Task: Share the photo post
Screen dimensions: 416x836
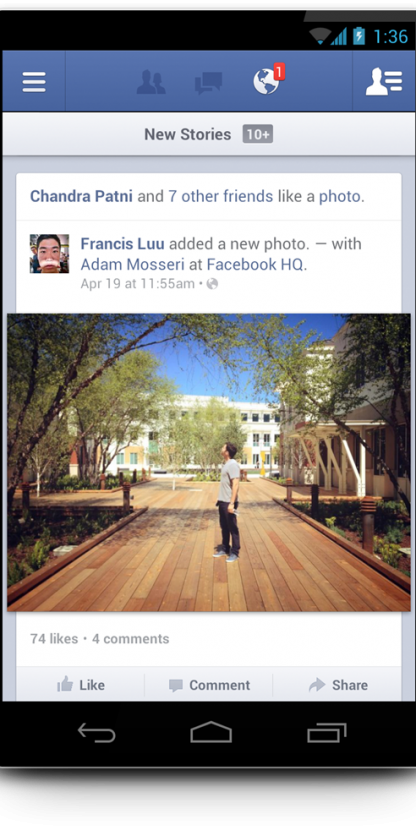Action: pyautogui.click(x=337, y=685)
